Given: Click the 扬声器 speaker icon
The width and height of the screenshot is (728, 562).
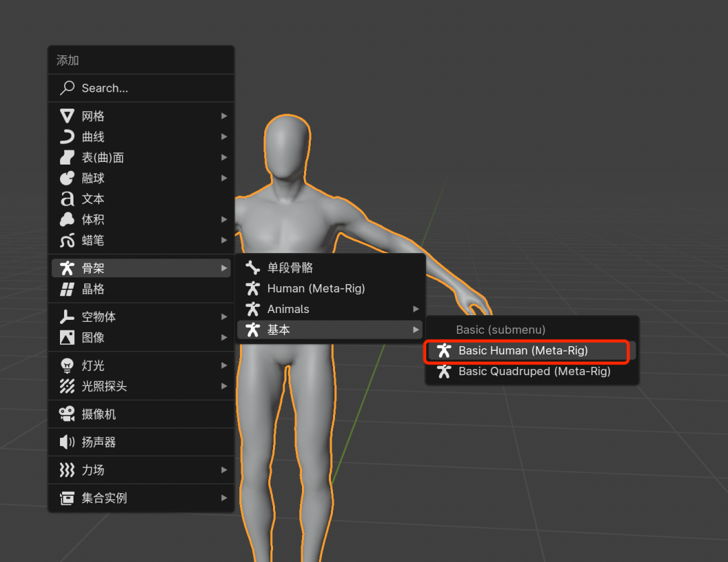Looking at the screenshot, I should (67, 442).
